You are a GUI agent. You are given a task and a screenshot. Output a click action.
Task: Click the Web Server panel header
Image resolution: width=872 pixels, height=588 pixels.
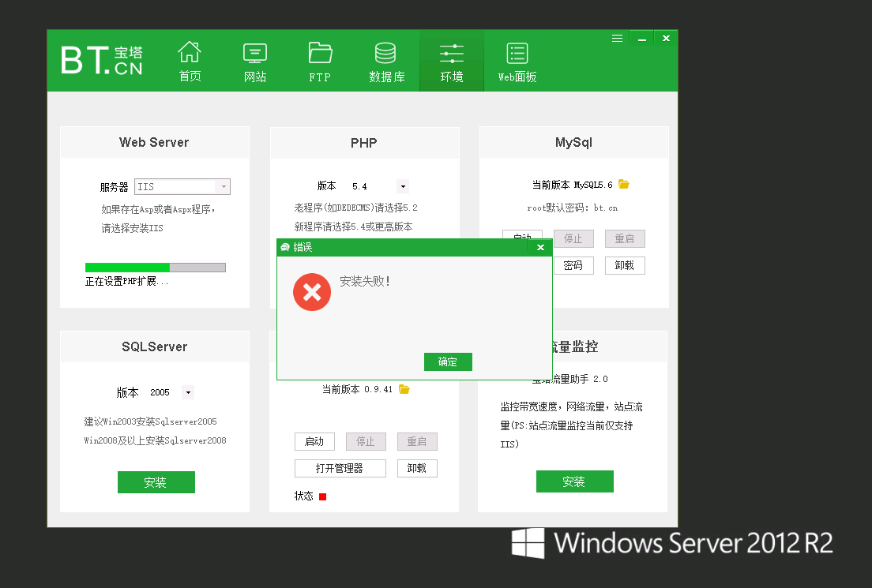[x=155, y=142]
